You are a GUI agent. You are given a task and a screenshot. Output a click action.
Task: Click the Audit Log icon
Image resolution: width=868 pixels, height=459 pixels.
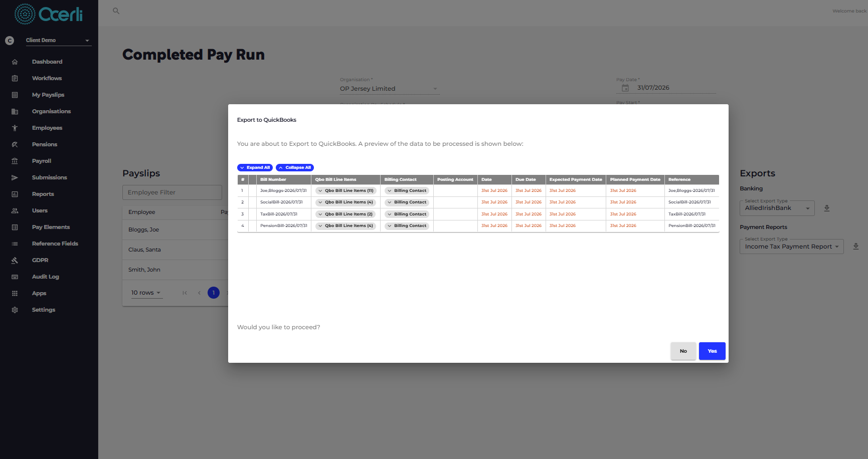(x=15, y=277)
